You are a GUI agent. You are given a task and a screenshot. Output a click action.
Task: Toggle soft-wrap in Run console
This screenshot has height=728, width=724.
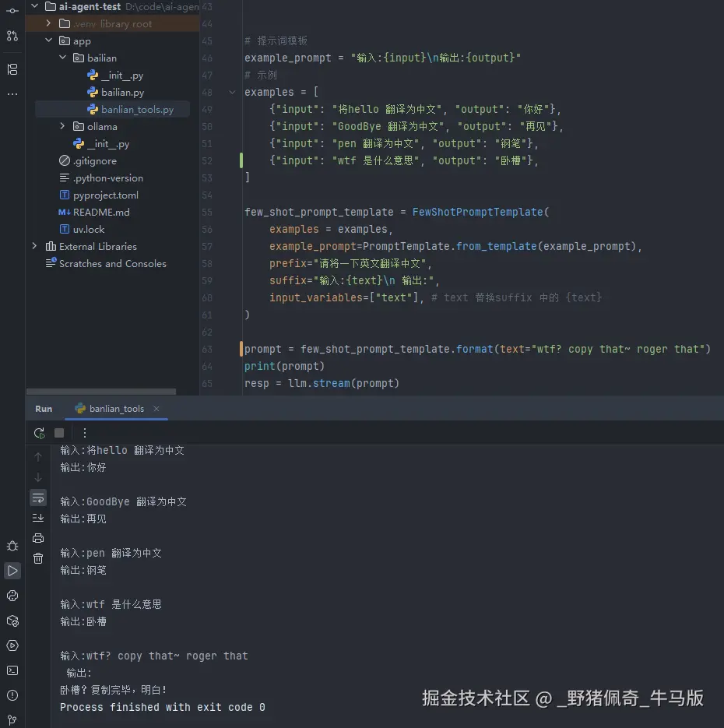point(38,498)
